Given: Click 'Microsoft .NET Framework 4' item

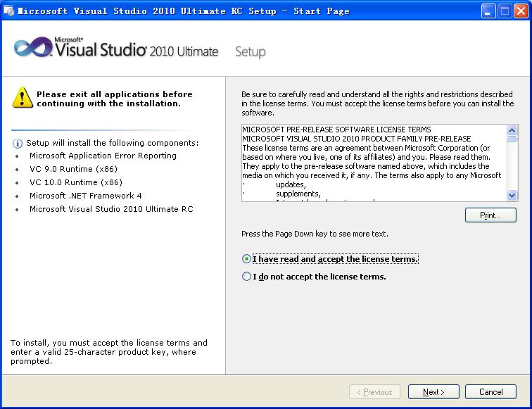Looking at the screenshot, I should click(x=86, y=196).
